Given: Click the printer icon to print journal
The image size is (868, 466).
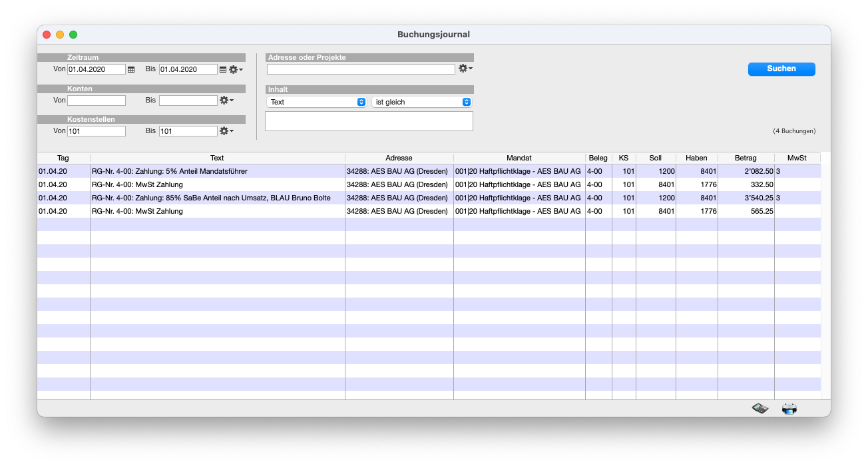Looking at the screenshot, I should 789,409.
